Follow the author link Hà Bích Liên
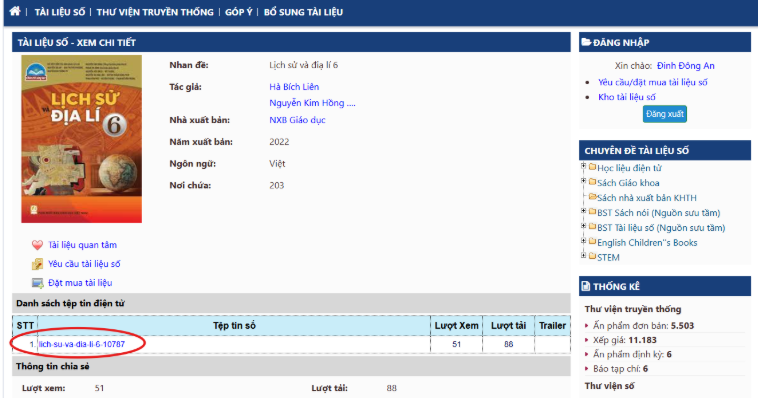Image resolution: width=758 pixels, height=400 pixels. coord(294,86)
